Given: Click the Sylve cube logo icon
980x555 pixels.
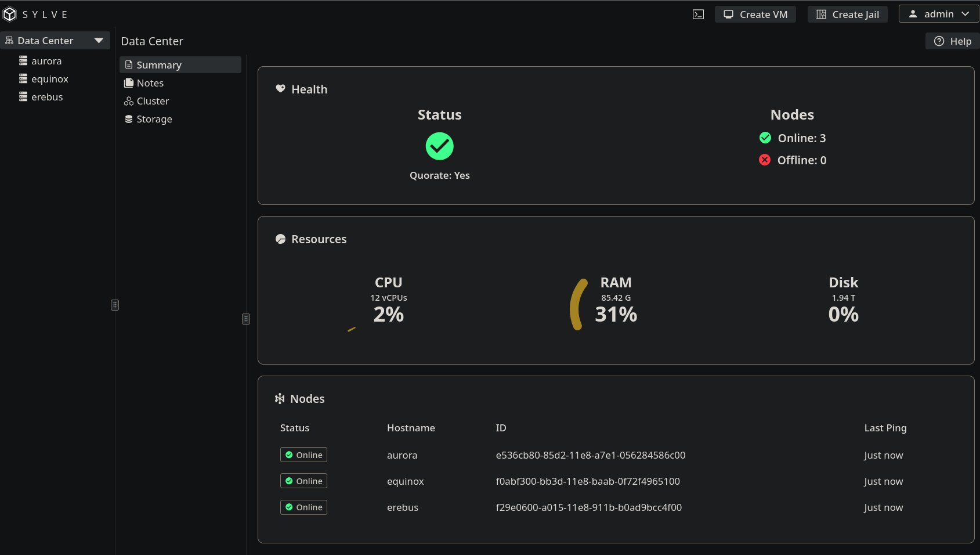Looking at the screenshot, I should tap(10, 15).
